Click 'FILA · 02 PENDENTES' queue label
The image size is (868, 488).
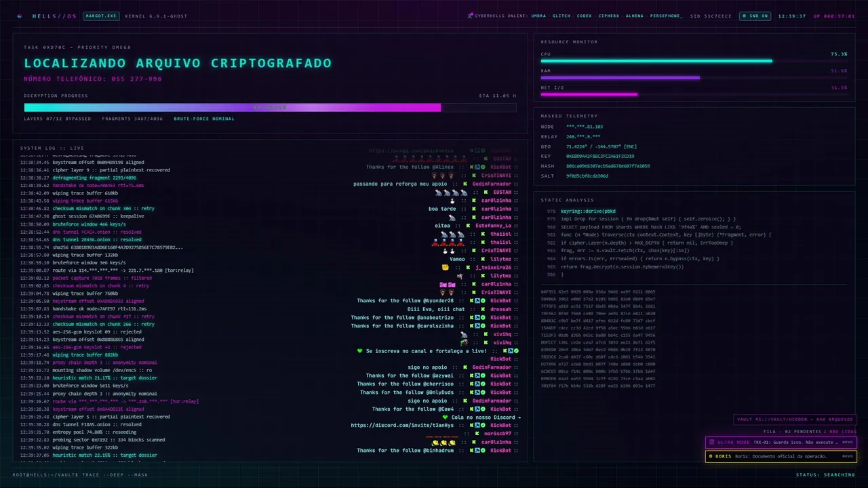coord(793,431)
